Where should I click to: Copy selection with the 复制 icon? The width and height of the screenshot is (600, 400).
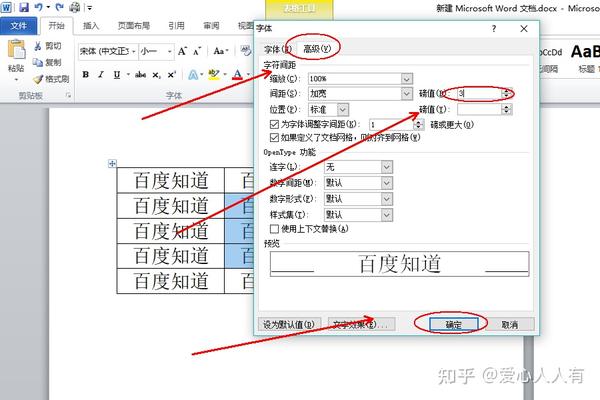[38, 62]
